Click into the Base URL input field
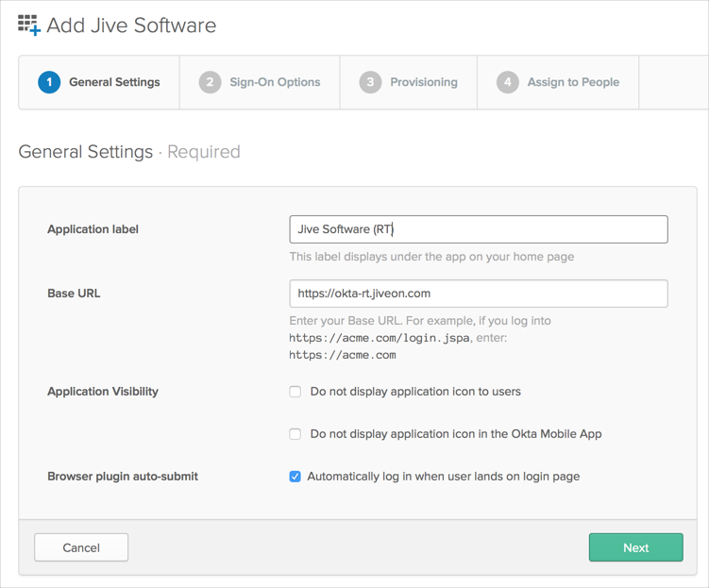Image resolution: width=709 pixels, height=588 pixels. (478, 294)
